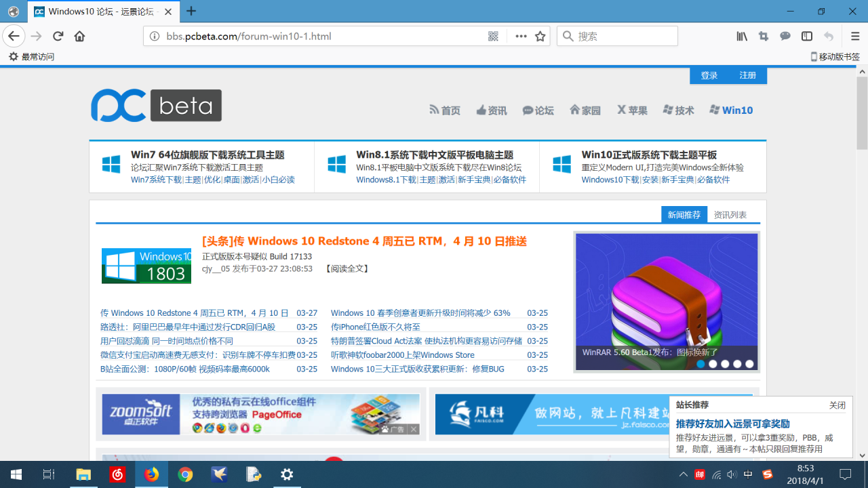Expand the 最常访问 bookmarks folder
Image resolution: width=868 pixels, height=488 pixels.
tap(31, 57)
